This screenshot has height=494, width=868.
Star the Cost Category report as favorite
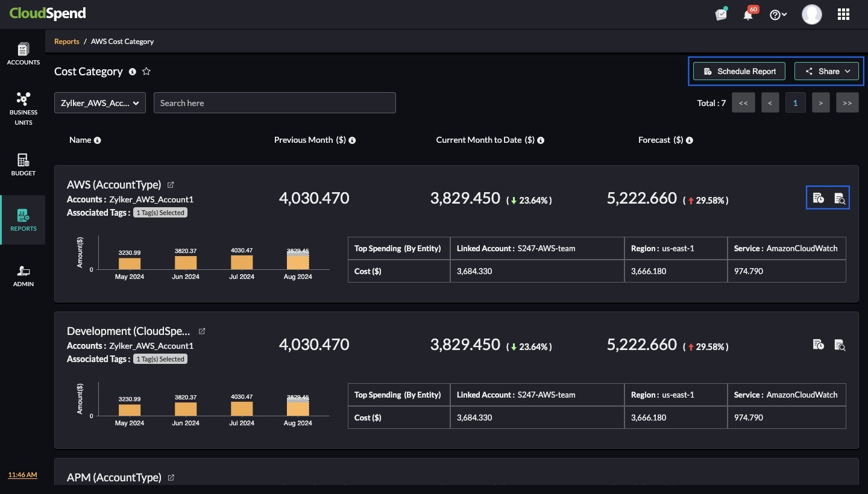(146, 72)
